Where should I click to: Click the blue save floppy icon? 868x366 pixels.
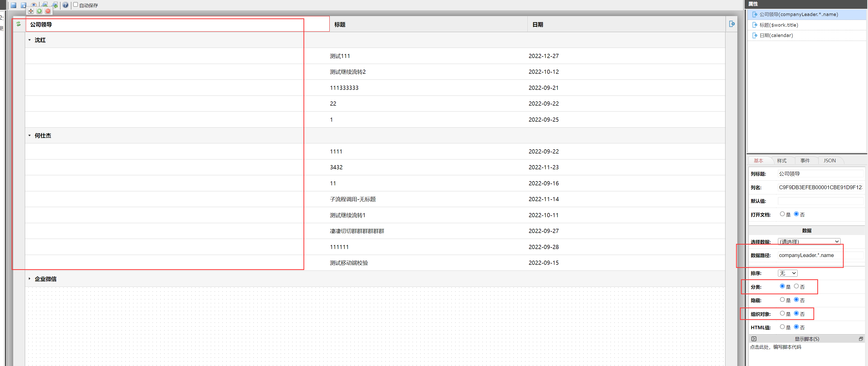tap(13, 5)
